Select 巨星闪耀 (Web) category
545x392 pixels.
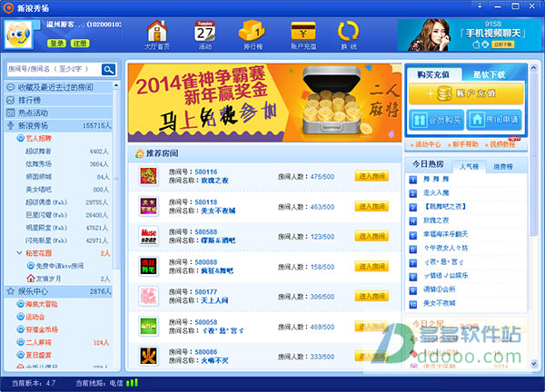[x=46, y=215]
